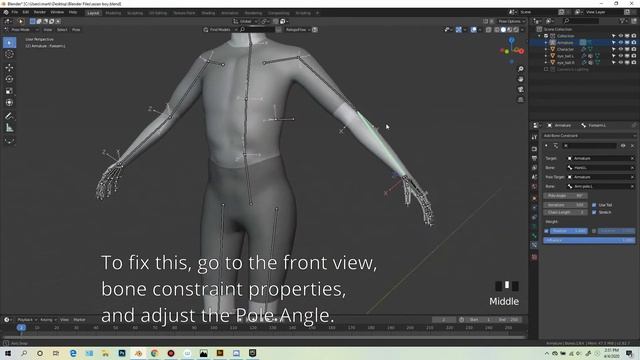Hide Armature in viewport via eye icon
Screen dimensions: 640x360
(x=620, y=42)
